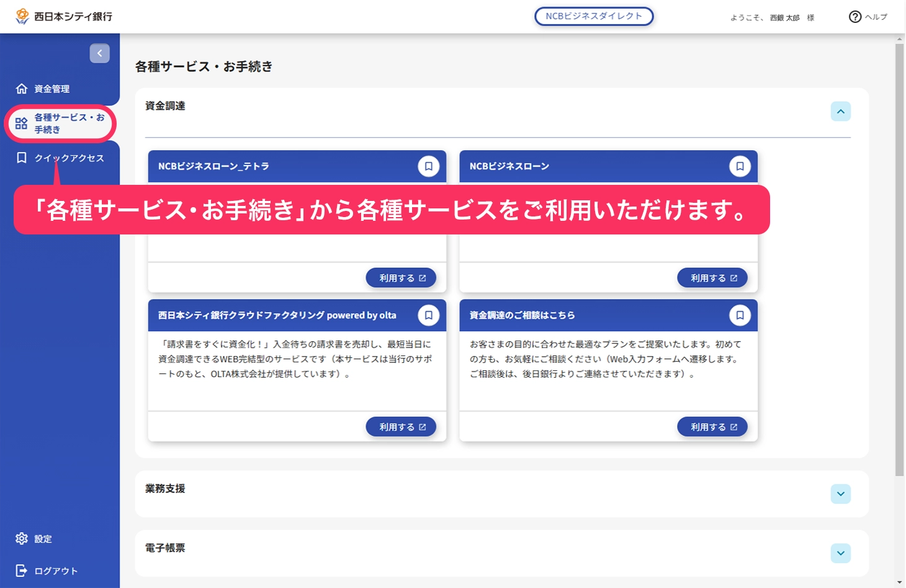
Task: Click the 各種サービス・お手続き page heading
Action: pos(204,66)
